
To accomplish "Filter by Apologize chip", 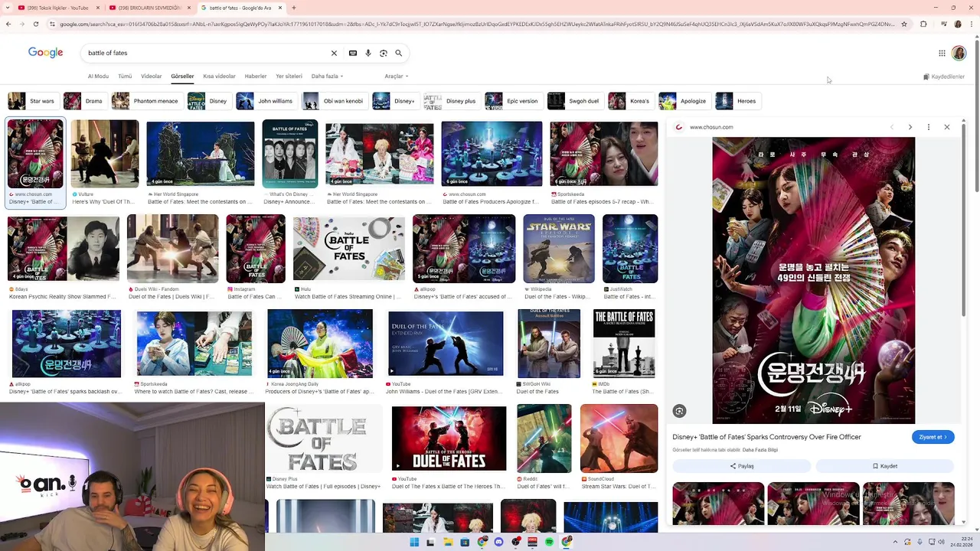I will (684, 101).
